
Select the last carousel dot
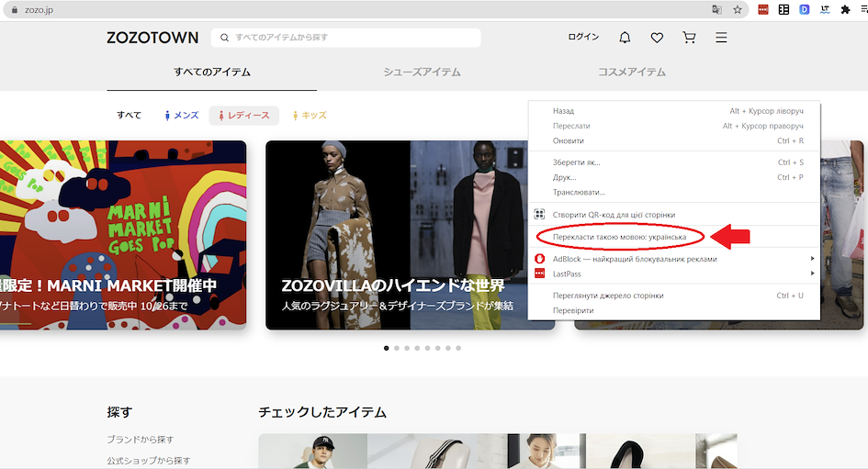pos(458,348)
